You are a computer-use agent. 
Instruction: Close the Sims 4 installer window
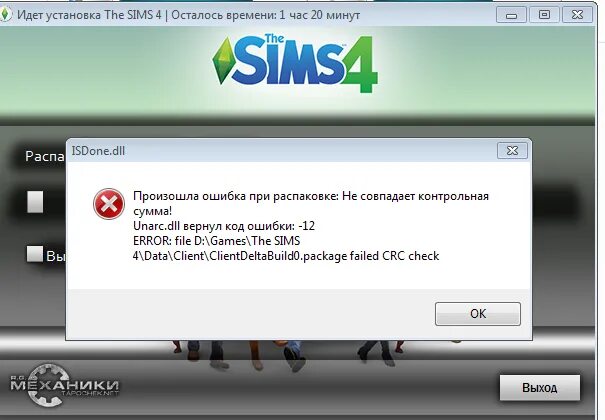pyautogui.click(x=577, y=15)
